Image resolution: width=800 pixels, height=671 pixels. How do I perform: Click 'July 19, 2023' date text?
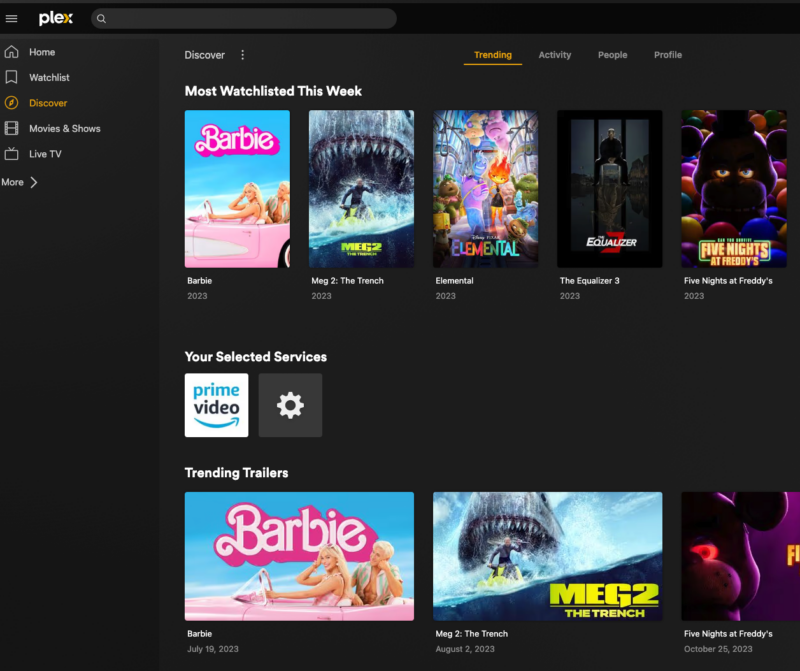213,649
